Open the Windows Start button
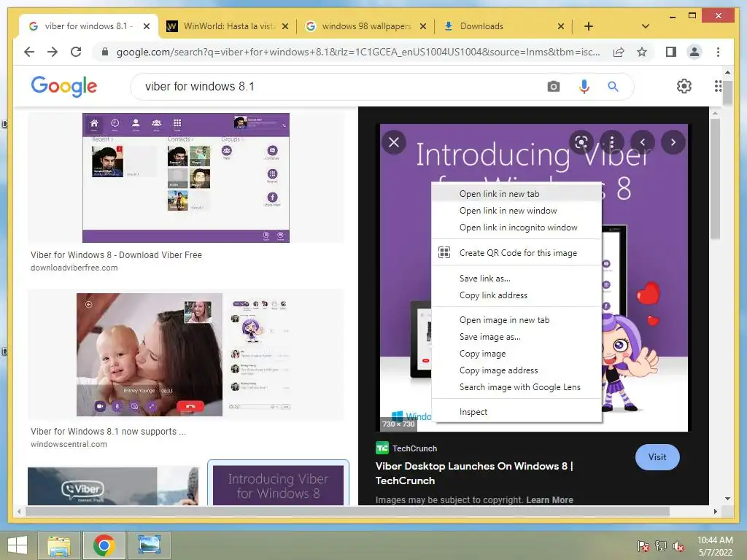Screen dimensions: 747x560 tap(18, 545)
